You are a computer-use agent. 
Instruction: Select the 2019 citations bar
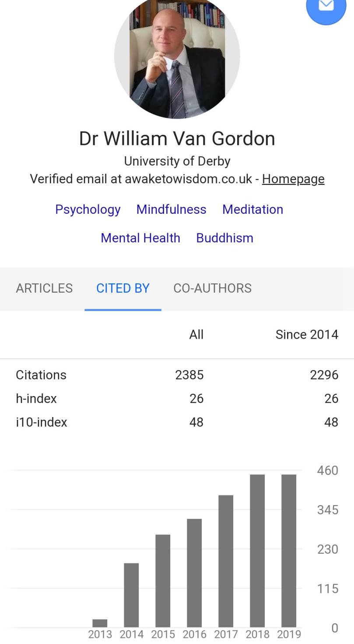(289, 551)
